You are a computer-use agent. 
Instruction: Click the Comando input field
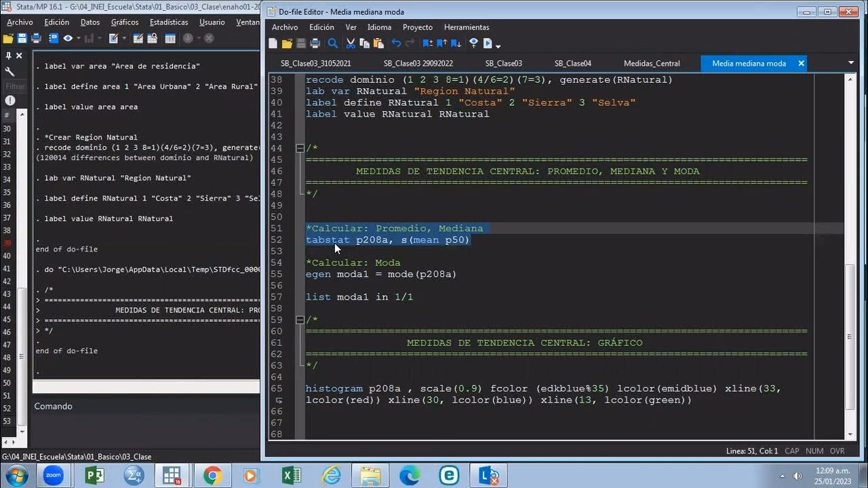[146, 427]
